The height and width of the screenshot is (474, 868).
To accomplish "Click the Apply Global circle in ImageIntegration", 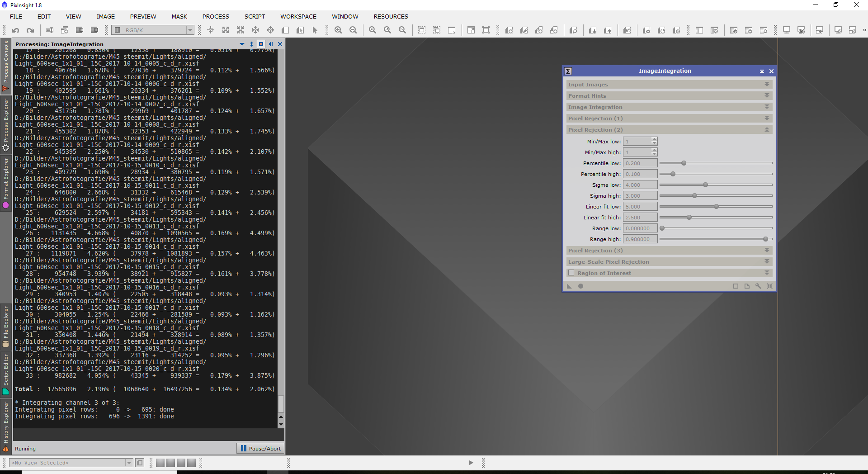I will [580, 286].
